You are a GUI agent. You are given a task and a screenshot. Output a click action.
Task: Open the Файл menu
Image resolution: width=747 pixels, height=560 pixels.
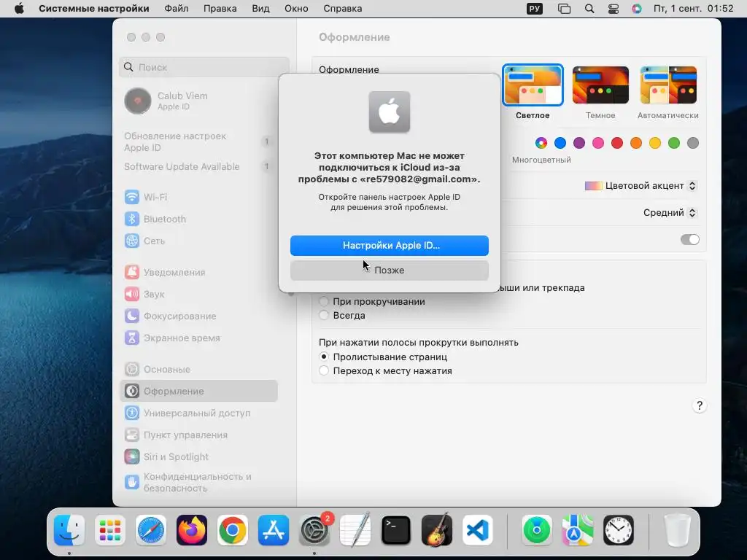(x=177, y=9)
